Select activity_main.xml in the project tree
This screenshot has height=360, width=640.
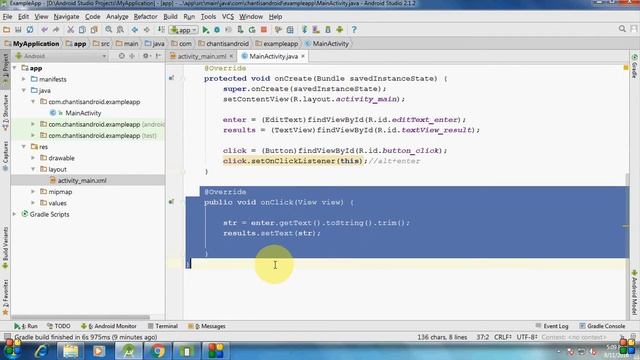click(82, 180)
